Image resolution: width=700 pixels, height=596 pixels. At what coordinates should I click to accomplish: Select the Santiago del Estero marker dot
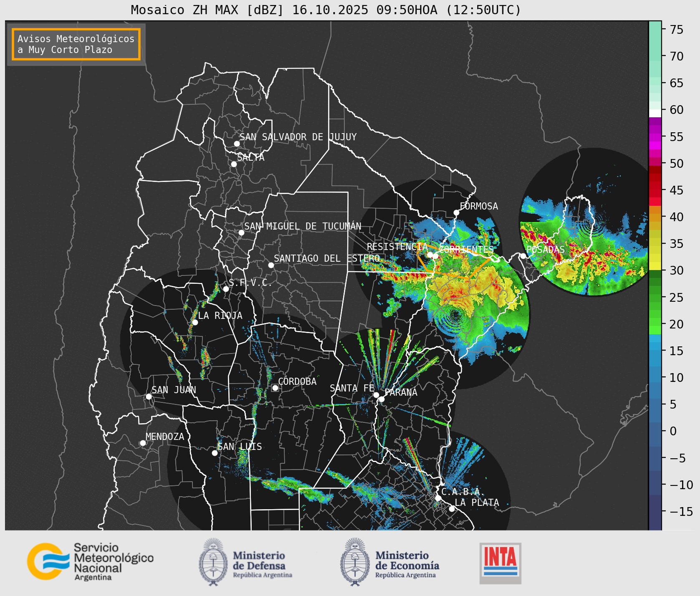coord(271,265)
